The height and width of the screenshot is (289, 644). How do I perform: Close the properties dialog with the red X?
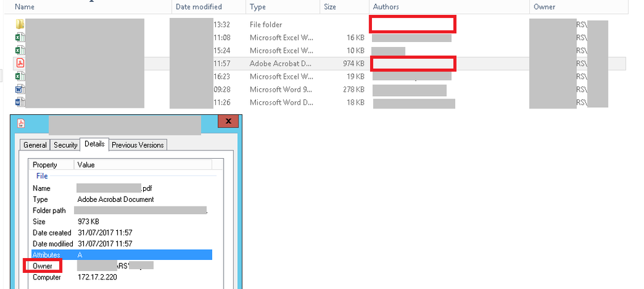click(228, 122)
